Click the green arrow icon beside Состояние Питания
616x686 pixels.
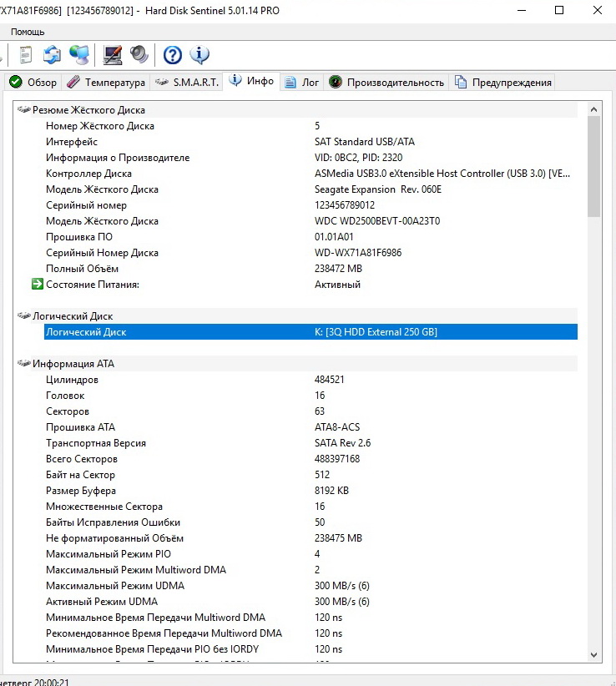tap(37, 285)
